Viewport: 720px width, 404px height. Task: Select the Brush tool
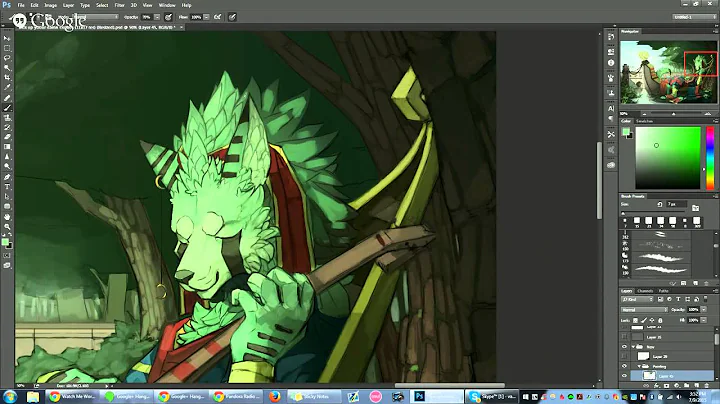[x=7, y=108]
